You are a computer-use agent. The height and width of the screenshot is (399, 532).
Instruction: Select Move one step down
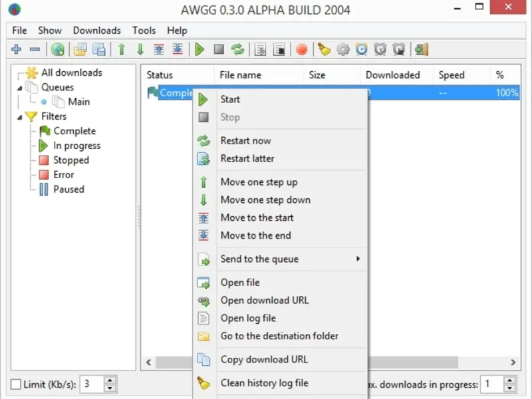click(x=280, y=200)
